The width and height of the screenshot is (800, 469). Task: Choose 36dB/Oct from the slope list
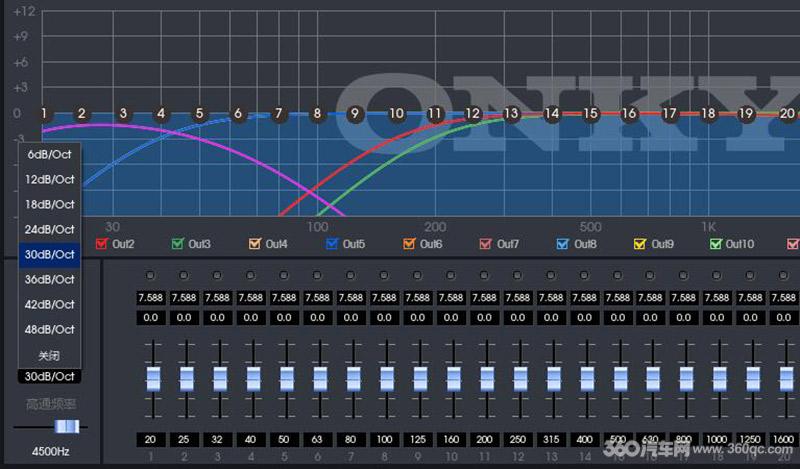[49, 279]
